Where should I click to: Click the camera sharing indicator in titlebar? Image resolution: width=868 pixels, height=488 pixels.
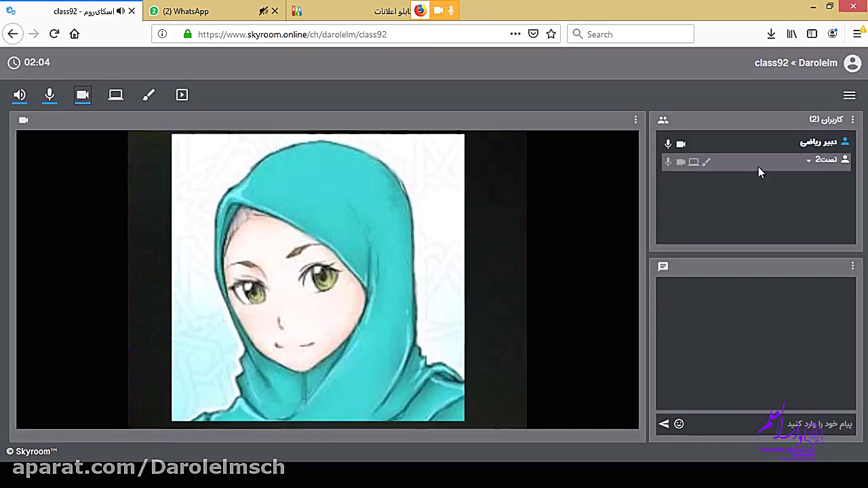click(x=439, y=10)
